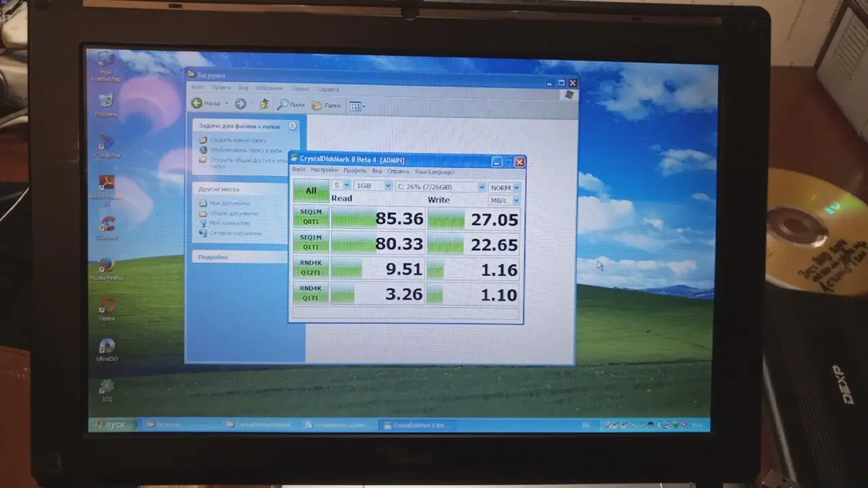This screenshot has height=488, width=868.
Task: Select the Opera desktop icon
Action: (x=106, y=309)
